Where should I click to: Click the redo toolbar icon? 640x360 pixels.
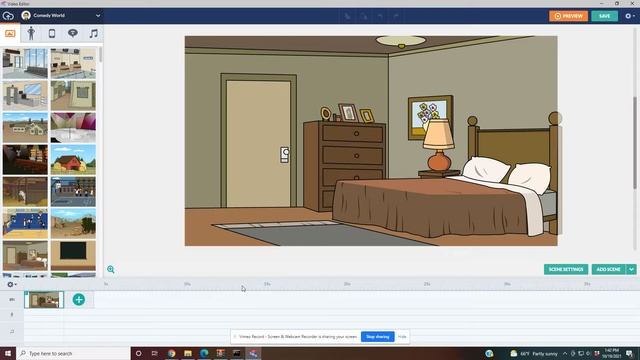396,16
